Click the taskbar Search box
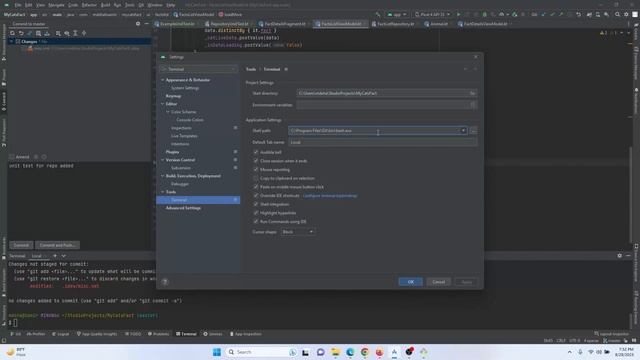 click(x=262, y=352)
